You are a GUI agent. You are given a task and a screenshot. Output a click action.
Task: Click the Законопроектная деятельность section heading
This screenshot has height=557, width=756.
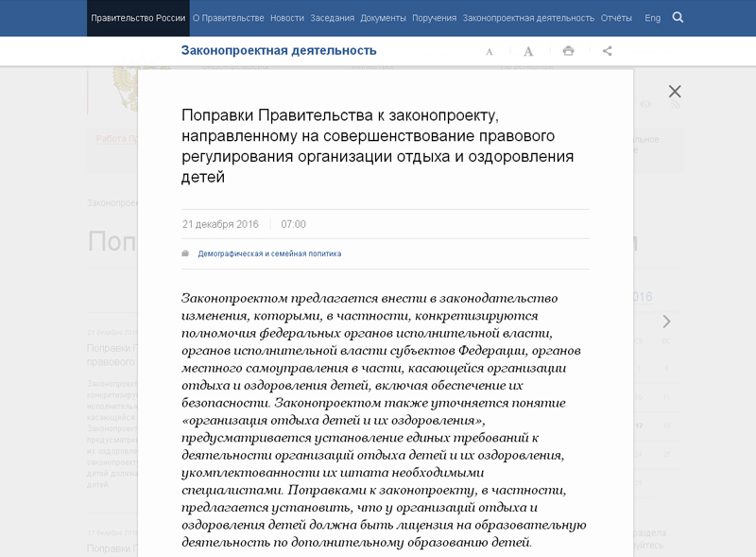pos(279,50)
